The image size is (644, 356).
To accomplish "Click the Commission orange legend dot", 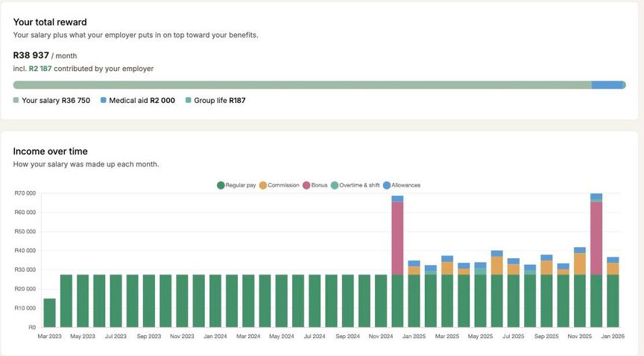I will point(263,185).
